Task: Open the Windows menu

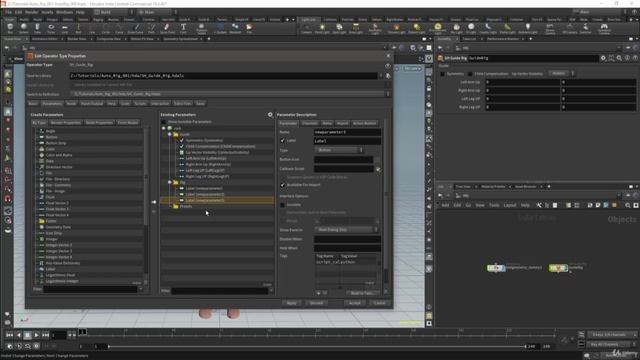Action: (x=64, y=12)
